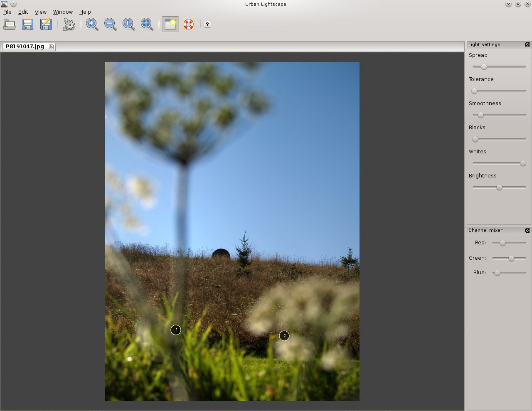The height and width of the screenshot is (411, 532).
Task: Close the Channel mixer panel
Action: 527,230
